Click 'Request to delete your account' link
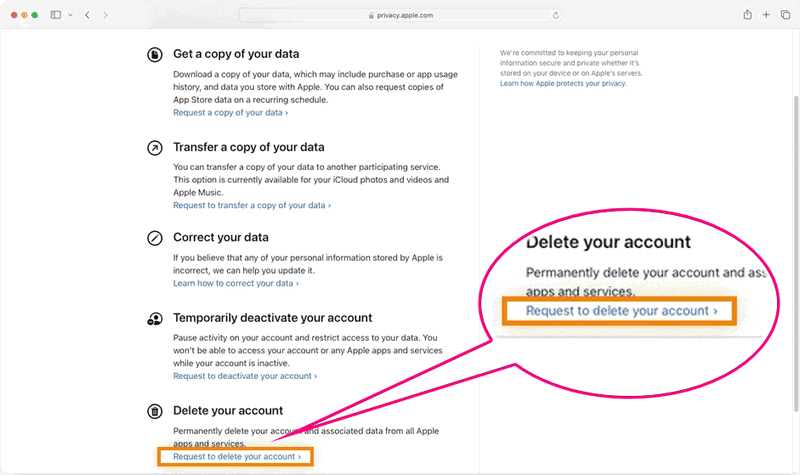The image size is (800, 475). click(x=236, y=456)
